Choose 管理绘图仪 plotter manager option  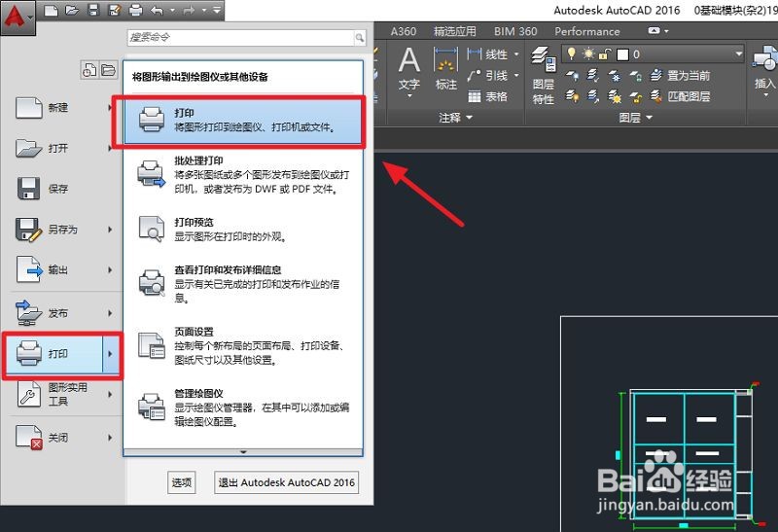tap(243, 407)
